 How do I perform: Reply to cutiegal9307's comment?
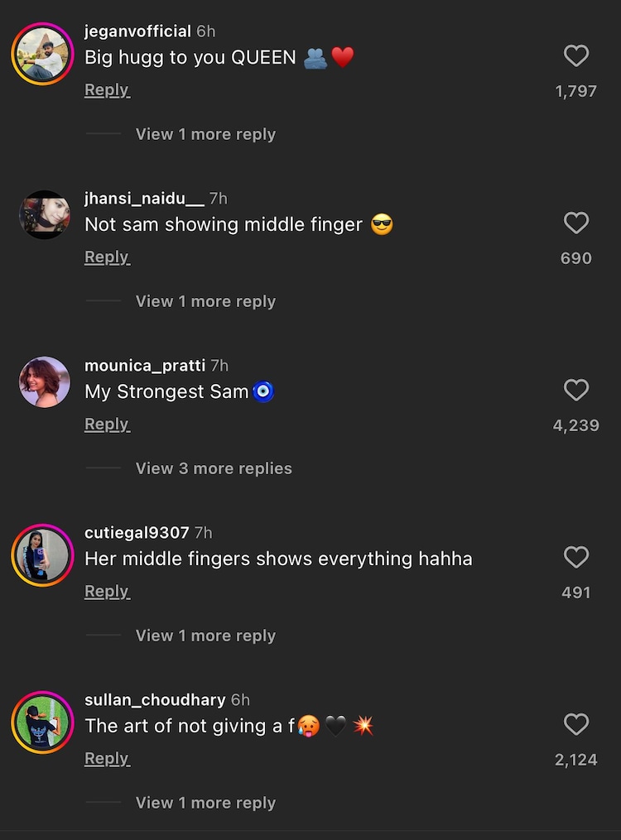click(107, 591)
